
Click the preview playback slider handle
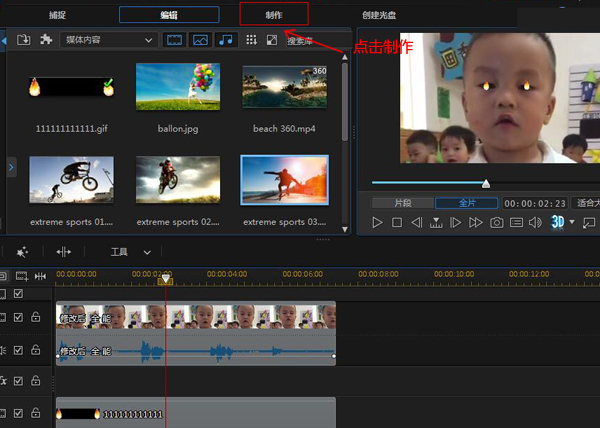[486, 184]
